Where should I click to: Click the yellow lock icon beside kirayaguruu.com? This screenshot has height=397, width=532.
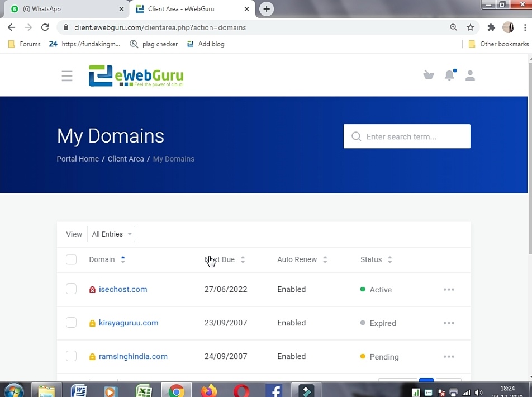tap(92, 323)
